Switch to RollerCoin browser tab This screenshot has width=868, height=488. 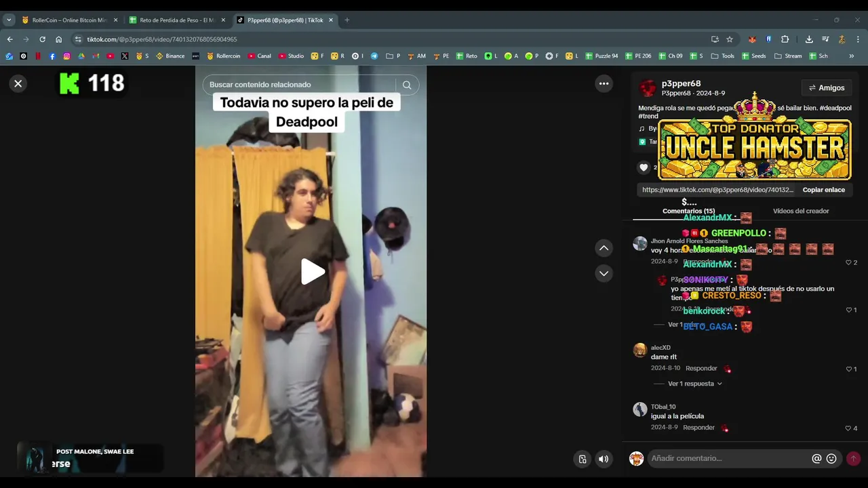(69, 20)
